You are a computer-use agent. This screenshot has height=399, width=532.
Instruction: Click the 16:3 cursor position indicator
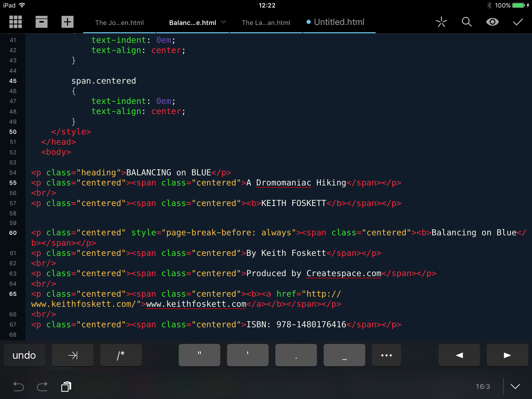[483, 386]
